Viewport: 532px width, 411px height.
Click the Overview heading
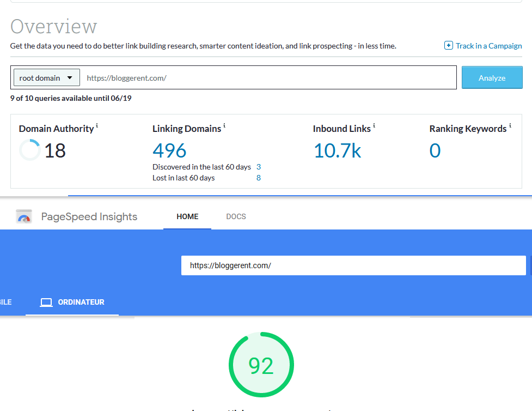53,27
